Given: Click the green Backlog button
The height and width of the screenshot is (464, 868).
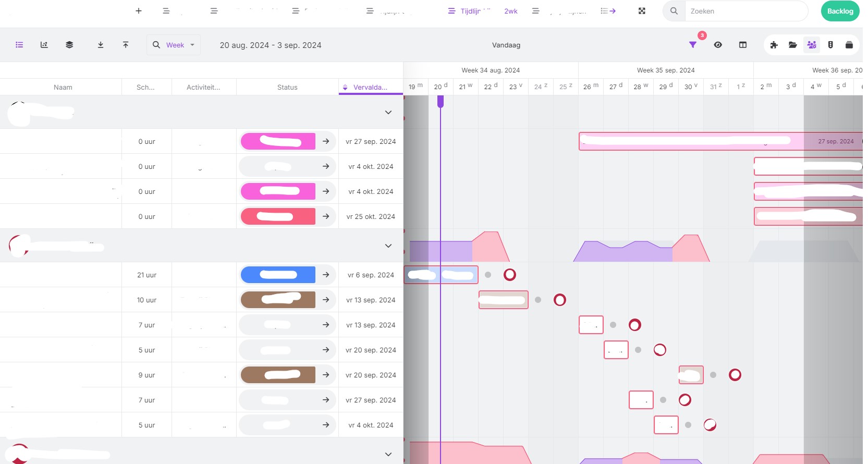Looking at the screenshot, I should point(840,11).
